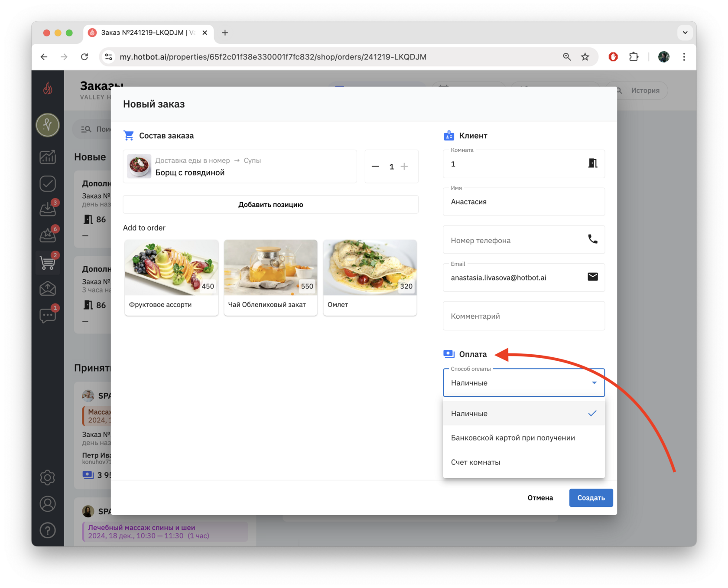The width and height of the screenshot is (728, 588).
Task: Bookmark the page with the star icon
Action: click(x=585, y=57)
